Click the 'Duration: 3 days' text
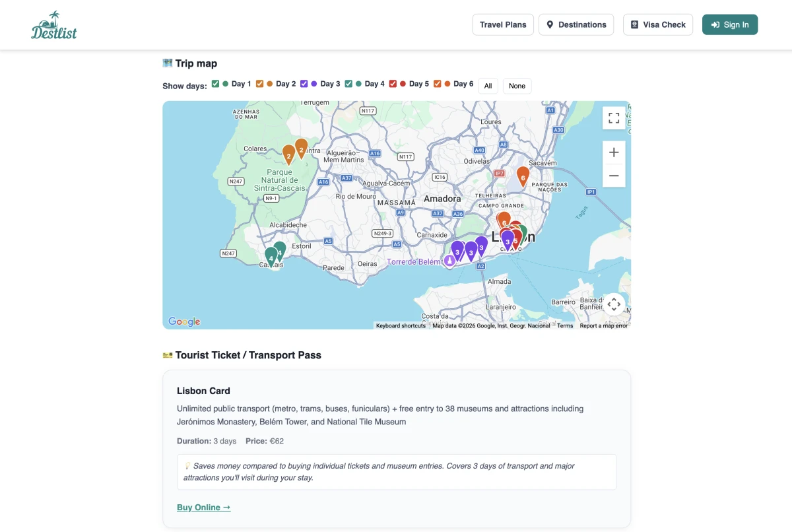The image size is (792, 532). pyautogui.click(x=207, y=441)
